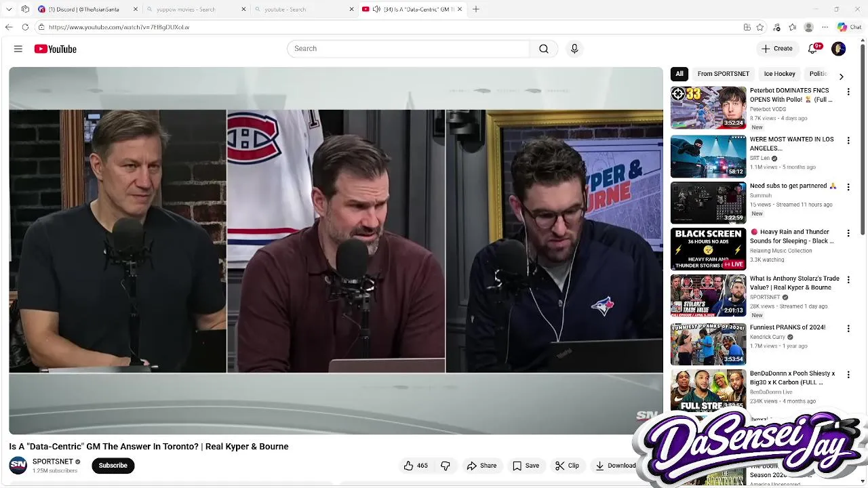The image size is (868, 488).
Task: Save video with Save button
Action: click(x=526, y=466)
